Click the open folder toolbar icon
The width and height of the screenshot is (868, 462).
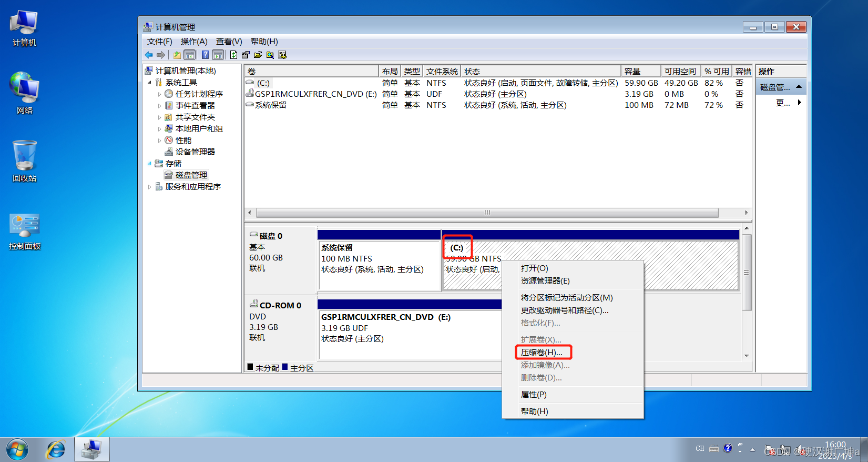coord(258,55)
